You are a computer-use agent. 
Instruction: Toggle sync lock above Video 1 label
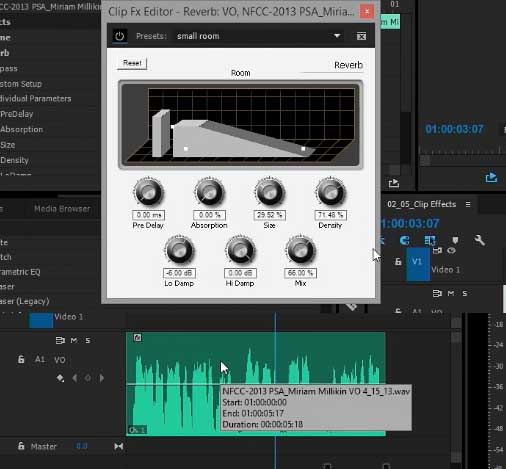(437, 250)
